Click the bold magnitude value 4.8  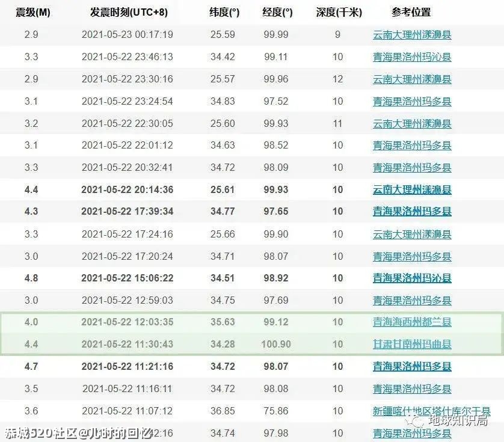click(x=31, y=278)
